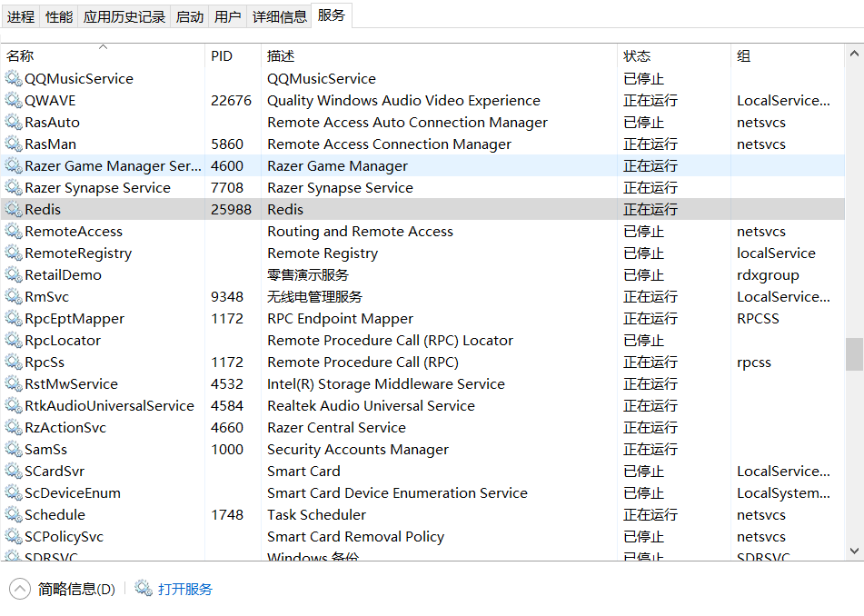Open the 性能 tab
This screenshot has height=616, width=864.
(x=59, y=16)
